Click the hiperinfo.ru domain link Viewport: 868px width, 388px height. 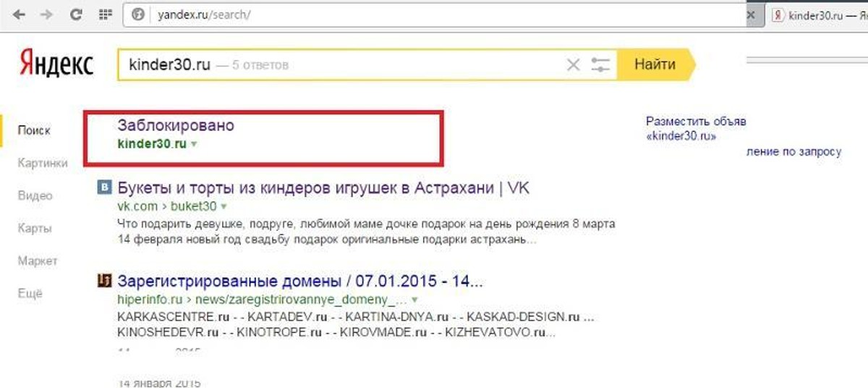pos(148,299)
